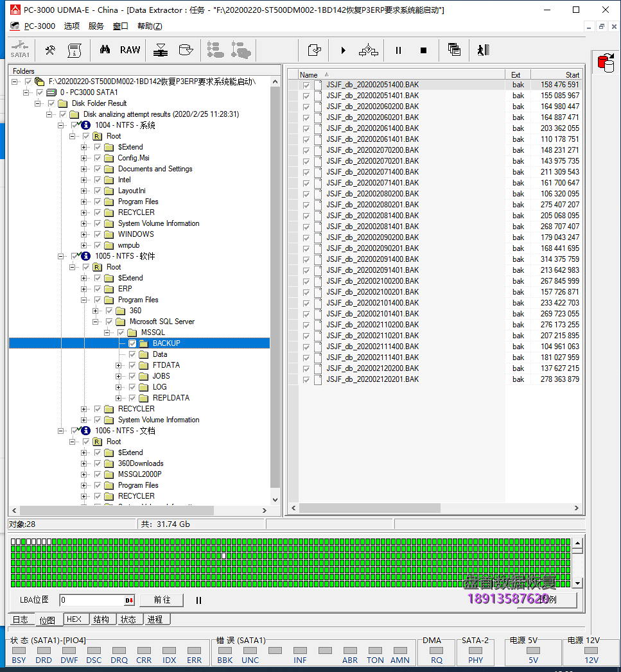Screen dimensions: 621x672
Task: Click the SATA1 port icon
Action: 20,50
